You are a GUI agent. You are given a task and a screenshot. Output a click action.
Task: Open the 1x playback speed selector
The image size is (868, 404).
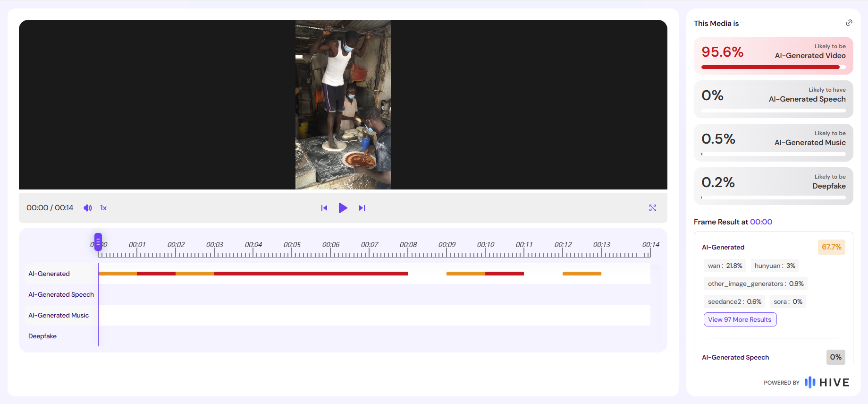pyautogui.click(x=103, y=208)
